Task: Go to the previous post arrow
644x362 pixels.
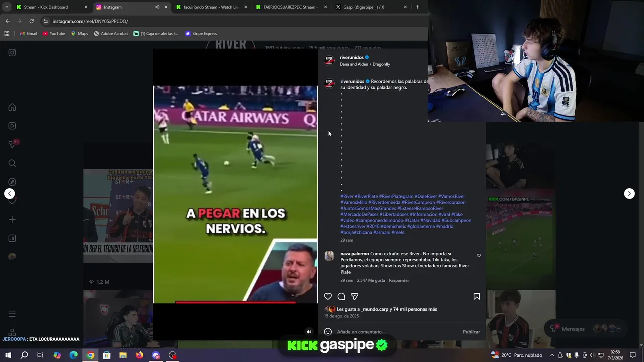Action: [9, 194]
